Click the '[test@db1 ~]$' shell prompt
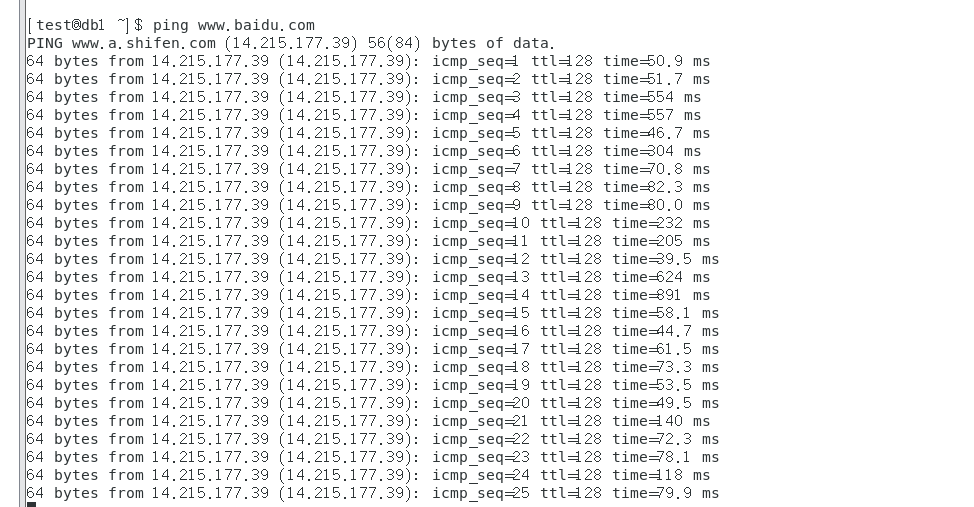The width and height of the screenshot is (974, 507). pos(85,25)
